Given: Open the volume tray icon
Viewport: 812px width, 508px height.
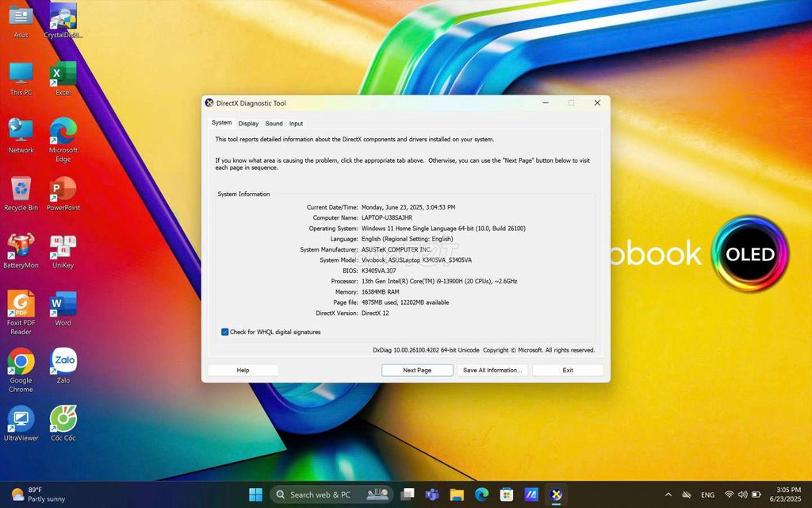Looking at the screenshot, I should [742, 495].
